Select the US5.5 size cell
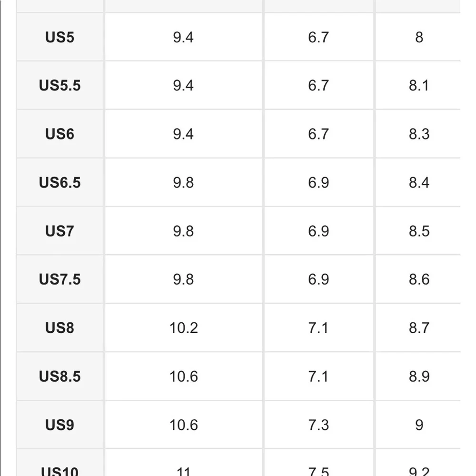Screen dimensions: 476x476 tap(60, 86)
